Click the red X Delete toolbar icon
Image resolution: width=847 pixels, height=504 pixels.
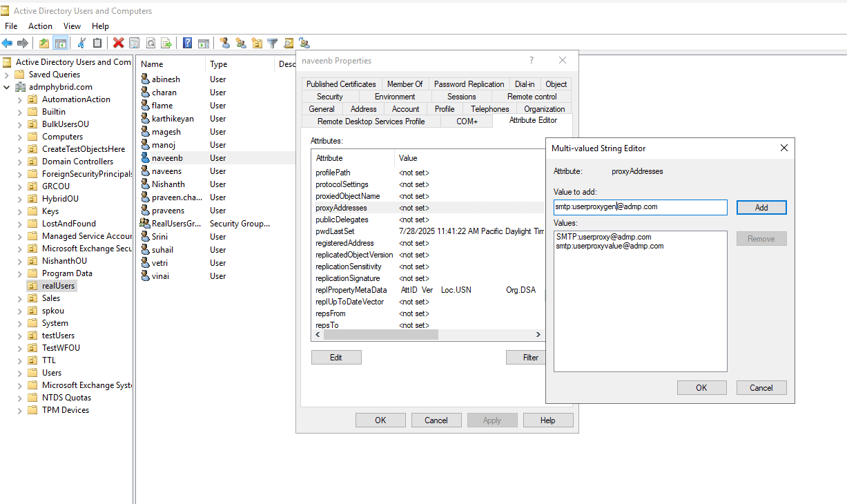pos(119,43)
